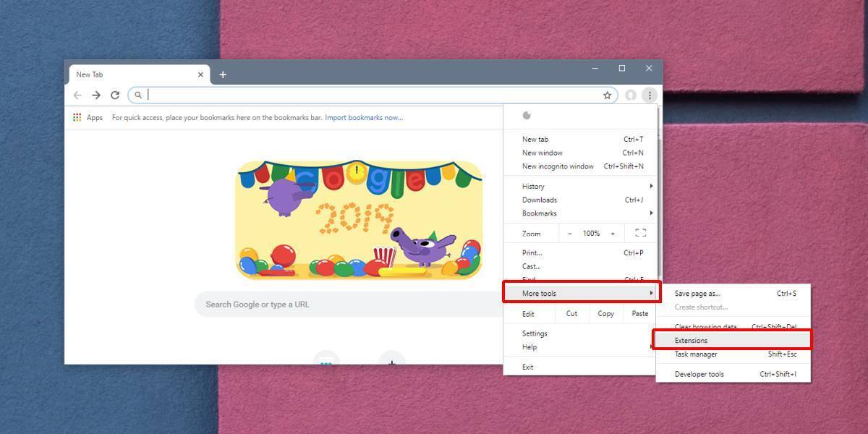Choose New window from the menu

581,153
